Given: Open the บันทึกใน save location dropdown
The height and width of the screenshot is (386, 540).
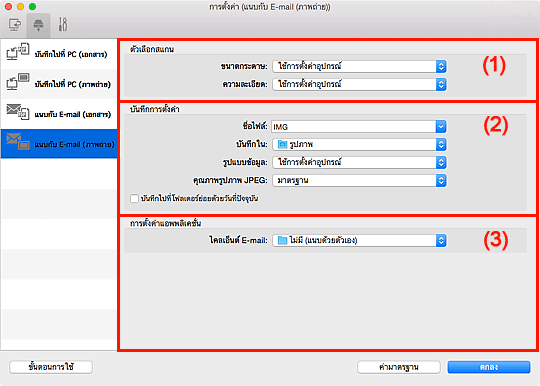Looking at the screenshot, I should (x=359, y=144).
